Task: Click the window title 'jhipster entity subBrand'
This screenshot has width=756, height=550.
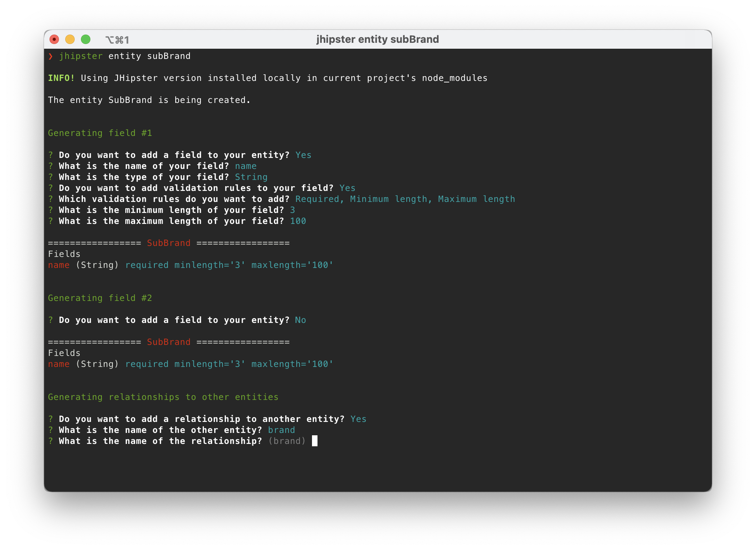Action: [378, 39]
